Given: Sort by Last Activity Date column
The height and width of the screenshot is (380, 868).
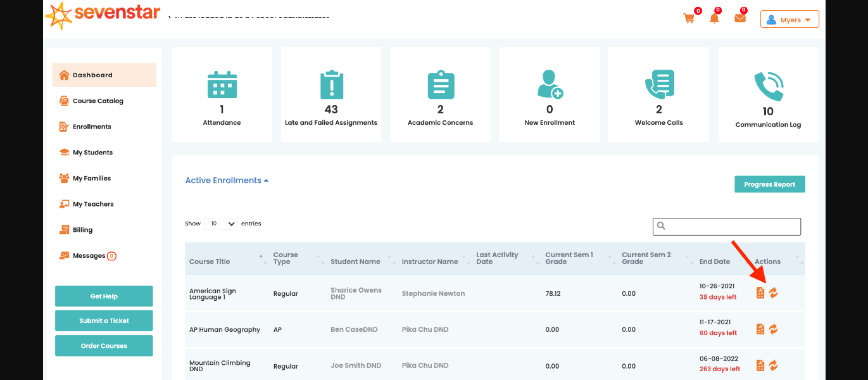Looking at the screenshot, I should pos(506,258).
